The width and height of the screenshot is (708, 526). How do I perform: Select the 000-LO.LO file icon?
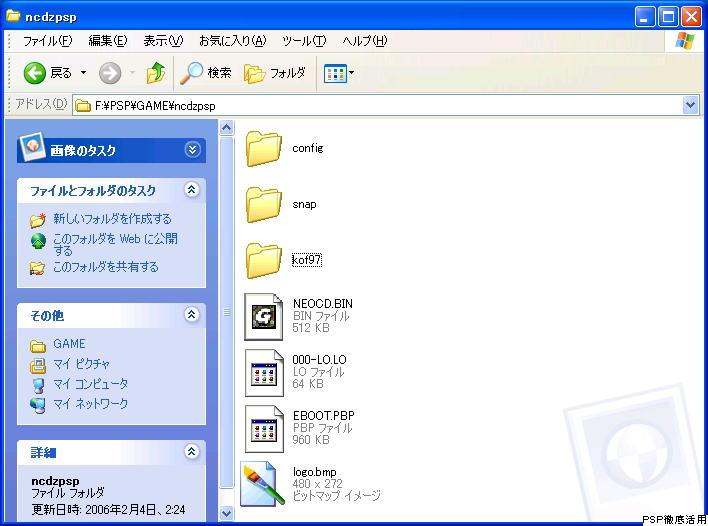[x=264, y=373]
